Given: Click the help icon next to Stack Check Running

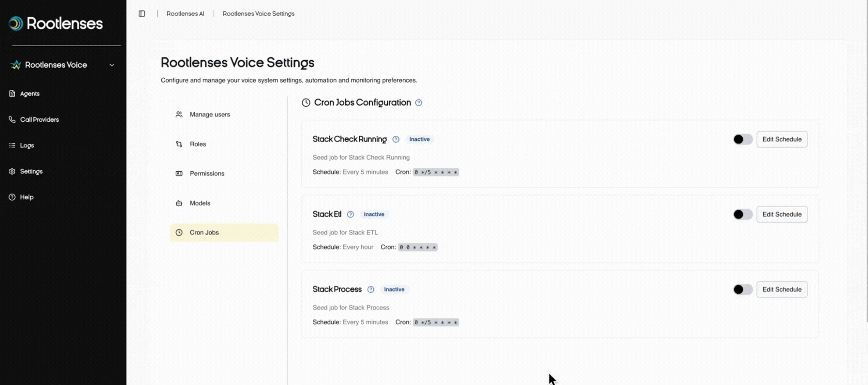Looking at the screenshot, I should (x=396, y=139).
